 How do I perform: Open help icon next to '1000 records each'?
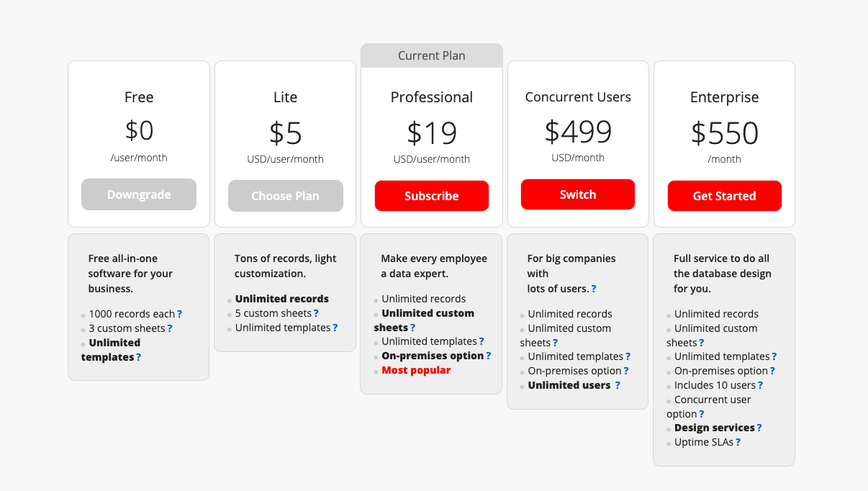180,314
